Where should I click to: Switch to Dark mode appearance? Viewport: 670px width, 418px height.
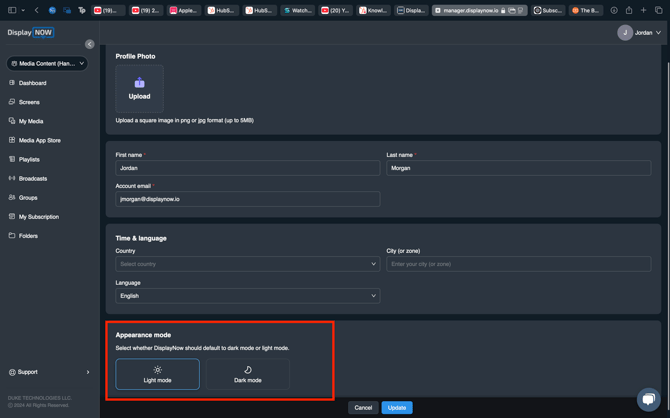point(248,374)
